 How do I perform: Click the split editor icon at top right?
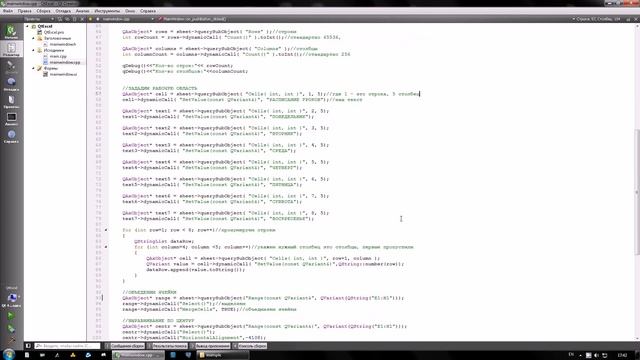pyautogui.click(x=628, y=19)
